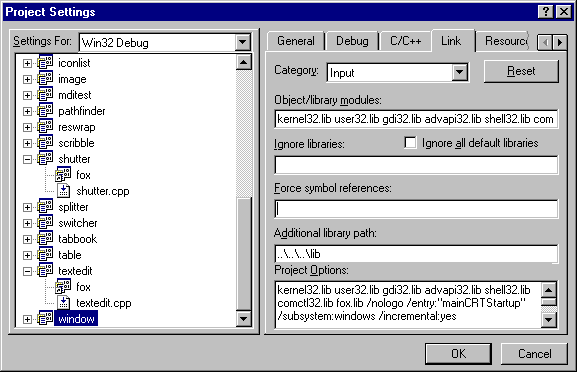Click the context help question mark button
The height and width of the screenshot is (372, 577).
546,12
